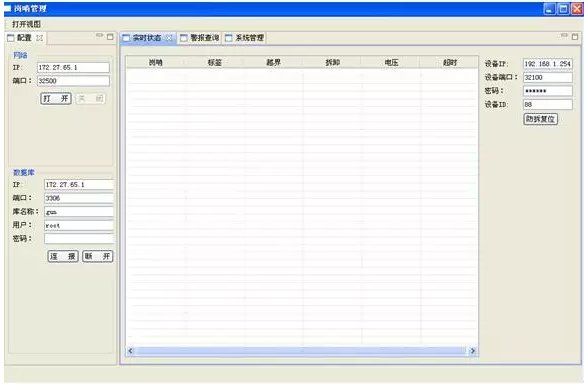Select the 电压 column header

point(391,63)
